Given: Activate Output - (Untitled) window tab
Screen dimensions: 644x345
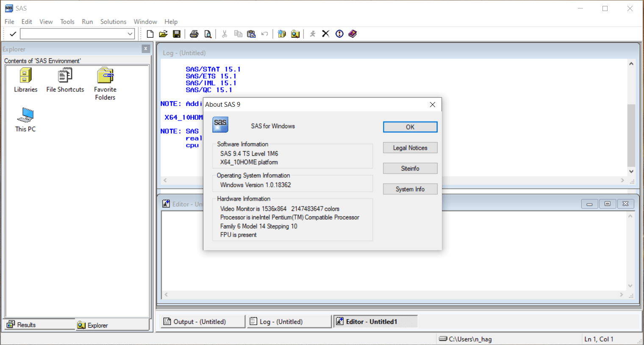Looking at the screenshot, I should (203, 322).
